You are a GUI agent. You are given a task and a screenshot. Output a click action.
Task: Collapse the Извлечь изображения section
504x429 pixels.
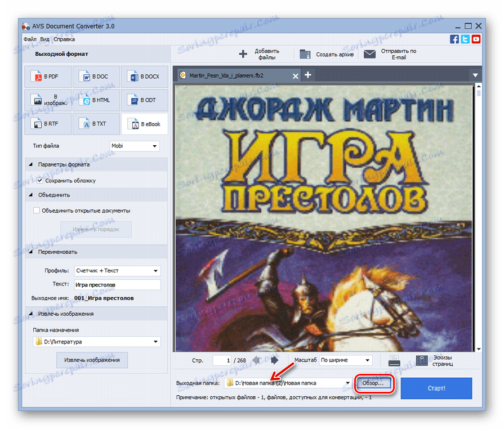coord(30,314)
